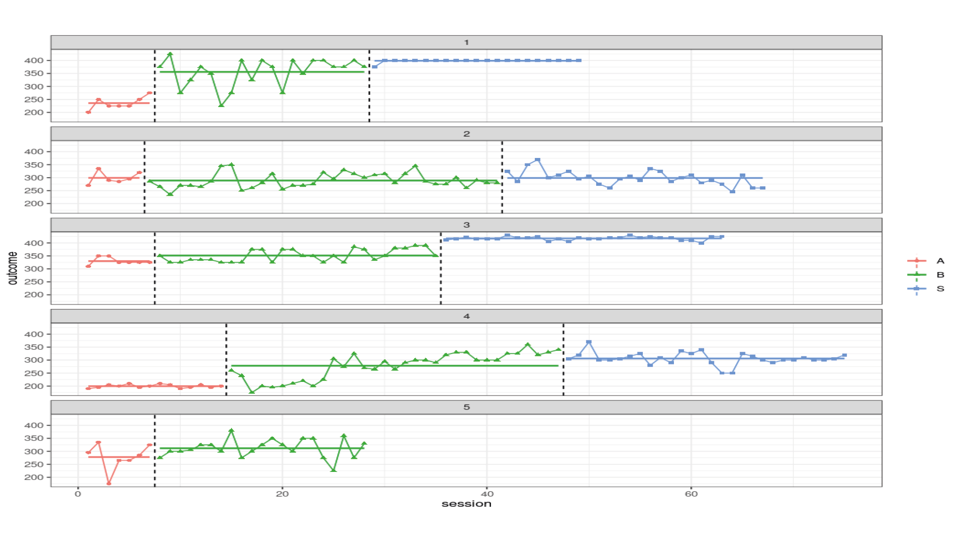Image resolution: width=980 pixels, height=537 pixels.
Task: Click the "200" y-axis label in panel 4
Action: coord(34,386)
